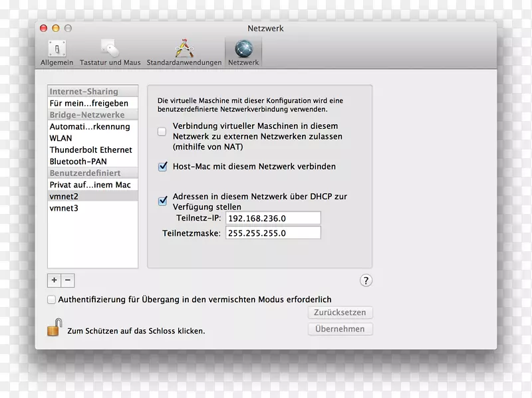Open the Tastatur und Maus settings
532x398 pixels.
pos(109,50)
